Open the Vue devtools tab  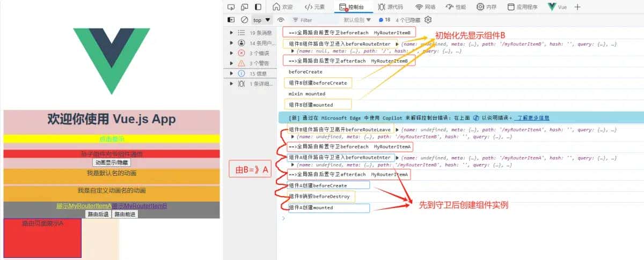[558, 7]
